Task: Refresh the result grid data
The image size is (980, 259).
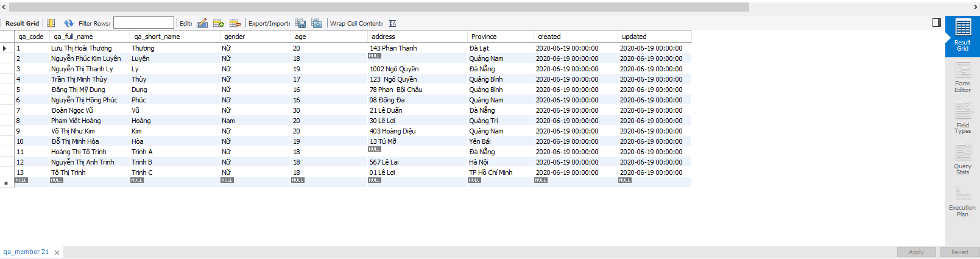Action: [69, 23]
